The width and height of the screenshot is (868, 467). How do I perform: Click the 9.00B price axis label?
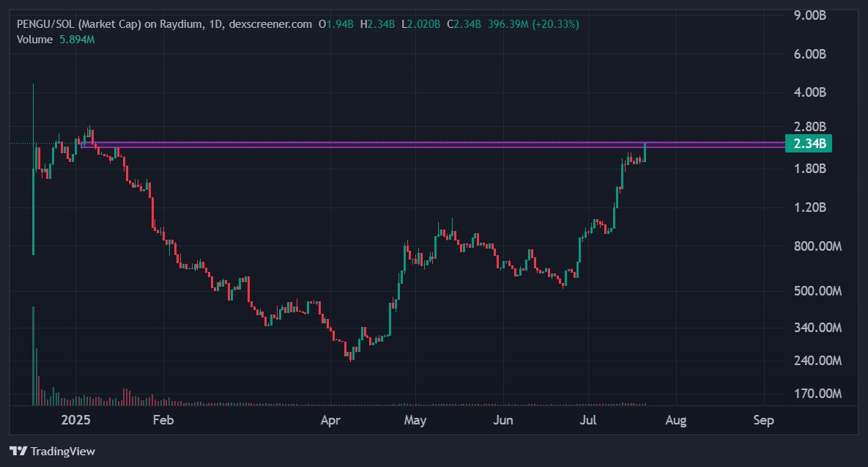[810, 15]
